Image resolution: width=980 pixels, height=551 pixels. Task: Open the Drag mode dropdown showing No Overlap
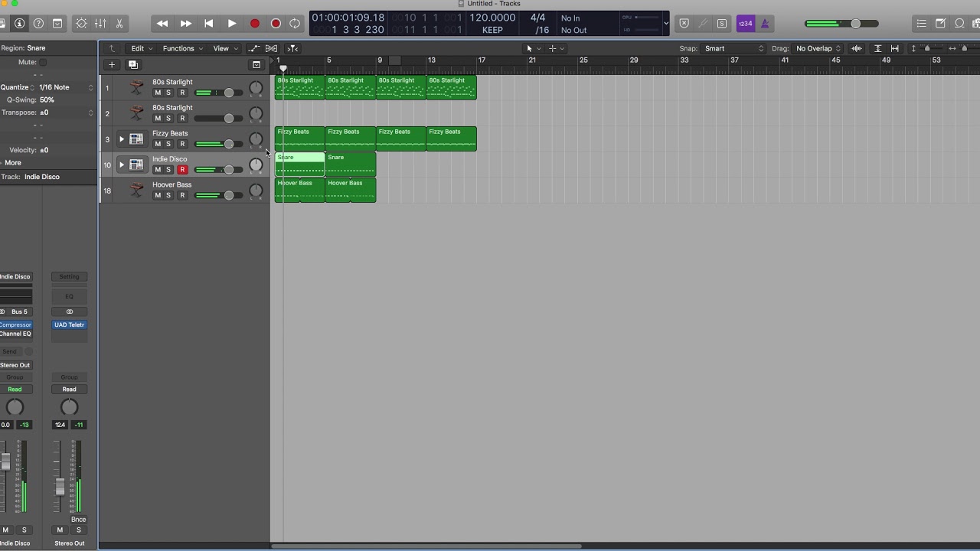(x=818, y=48)
